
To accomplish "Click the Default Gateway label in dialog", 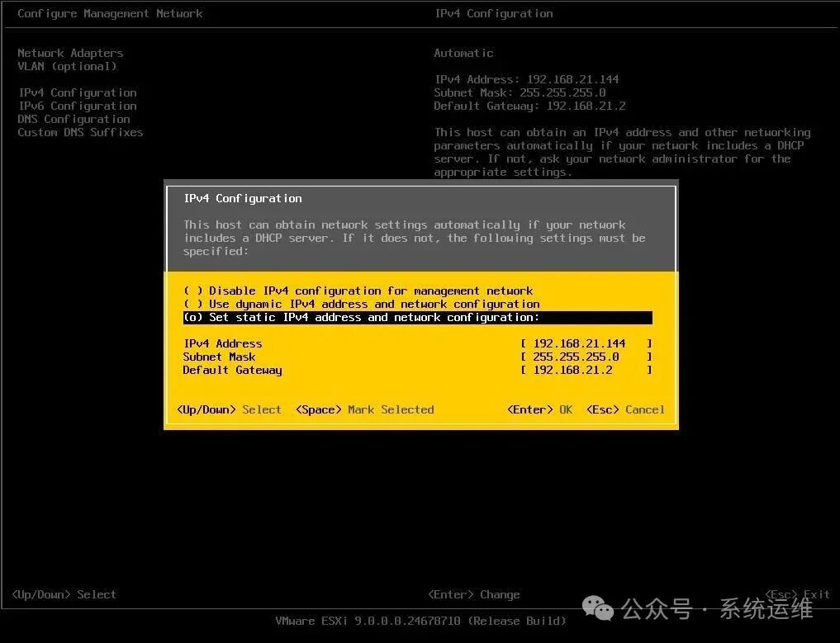I will pos(232,370).
